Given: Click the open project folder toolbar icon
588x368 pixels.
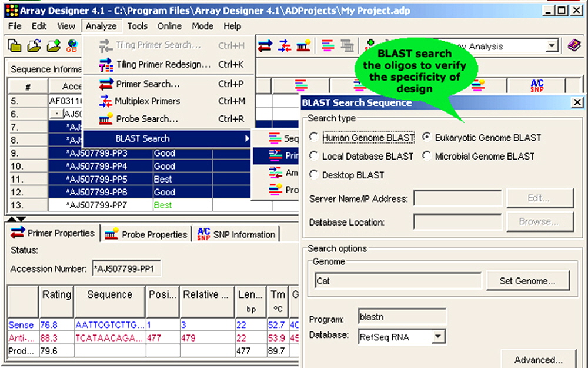Looking at the screenshot, I should 34,46.
